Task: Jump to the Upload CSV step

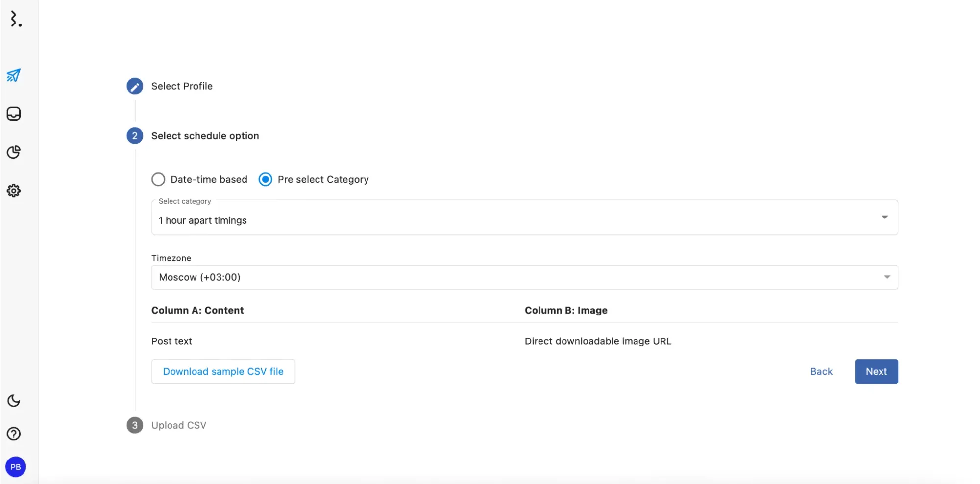Action: tap(178, 425)
